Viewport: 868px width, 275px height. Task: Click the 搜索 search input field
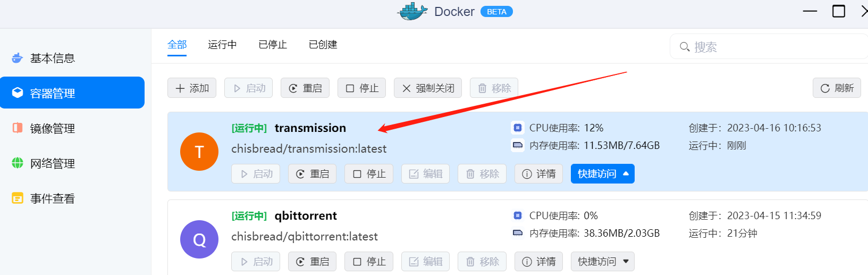tap(769, 47)
